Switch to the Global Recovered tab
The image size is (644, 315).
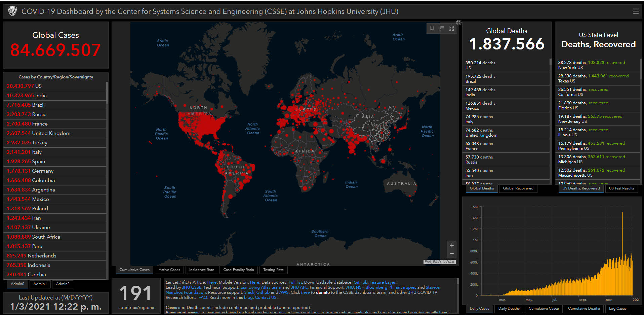coord(518,188)
